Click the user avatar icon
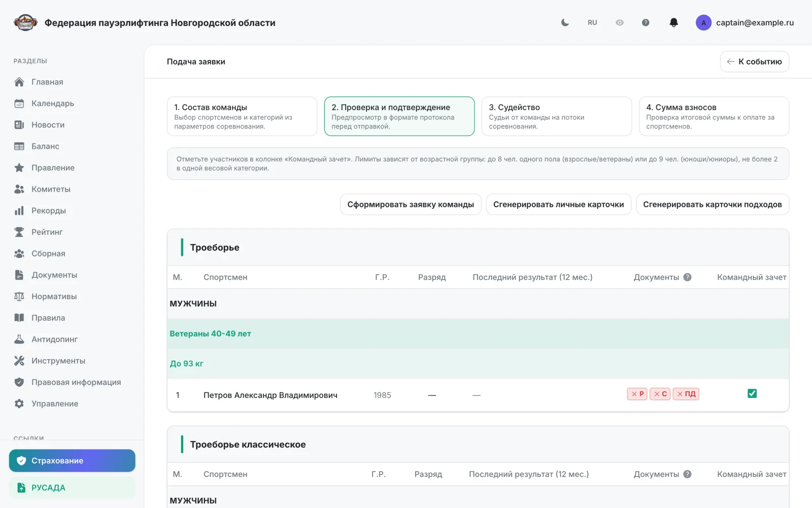This screenshot has width=812, height=508. tap(703, 22)
